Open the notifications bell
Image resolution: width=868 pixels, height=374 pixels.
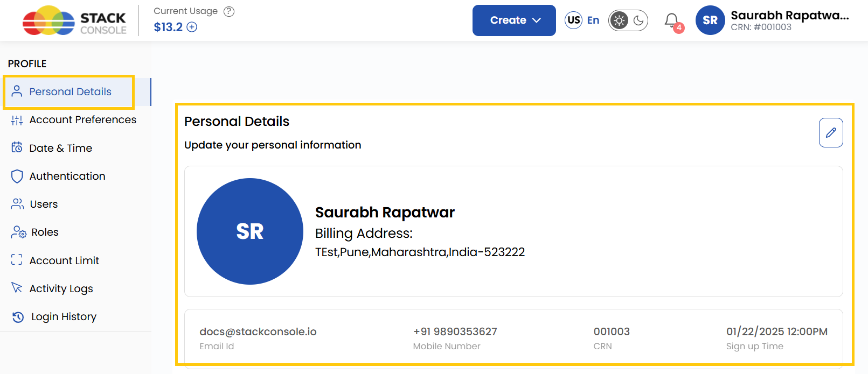pyautogui.click(x=671, y=20)
